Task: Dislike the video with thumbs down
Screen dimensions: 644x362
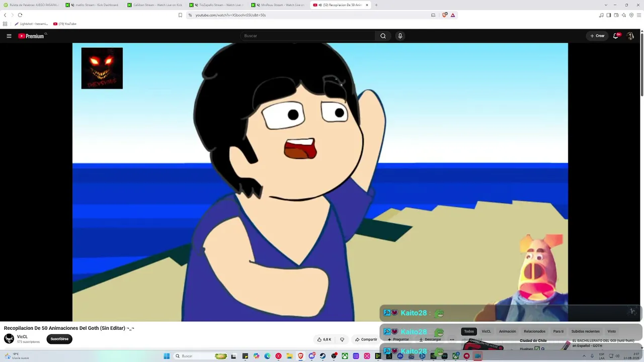Action: 342,339
